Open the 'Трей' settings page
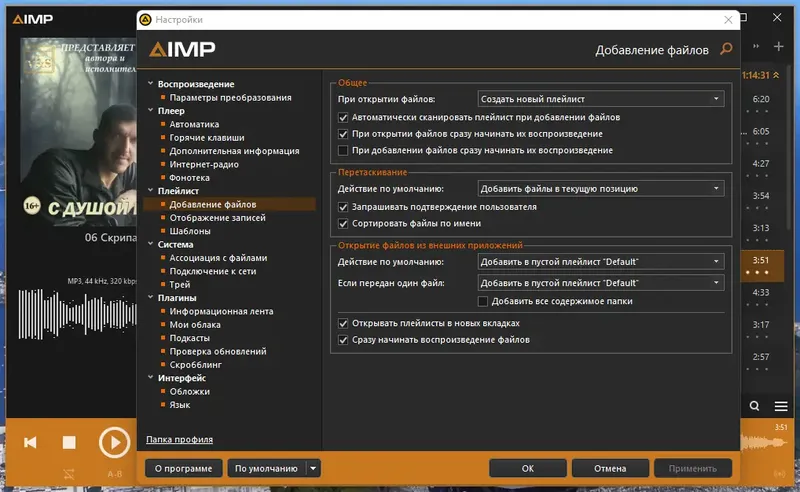Viewport: 800px width, 492px height. coord(180,285)
